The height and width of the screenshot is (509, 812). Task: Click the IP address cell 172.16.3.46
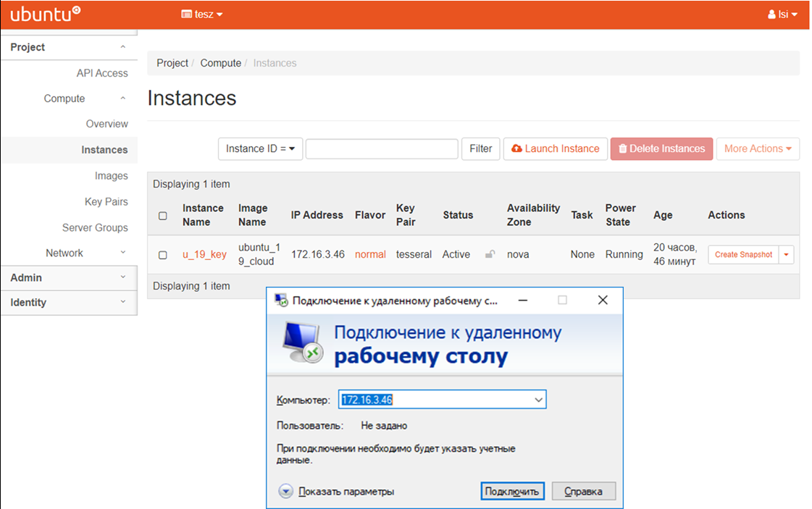click(318, 254)
